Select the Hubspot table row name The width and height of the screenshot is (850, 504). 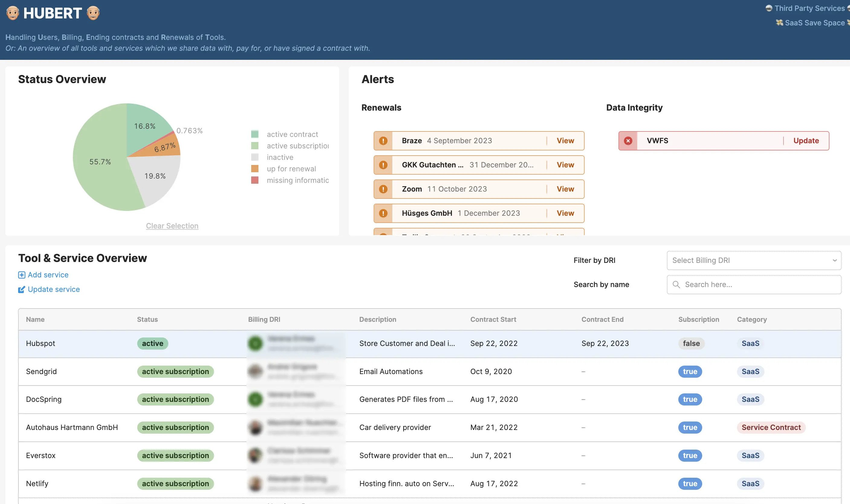41,343
